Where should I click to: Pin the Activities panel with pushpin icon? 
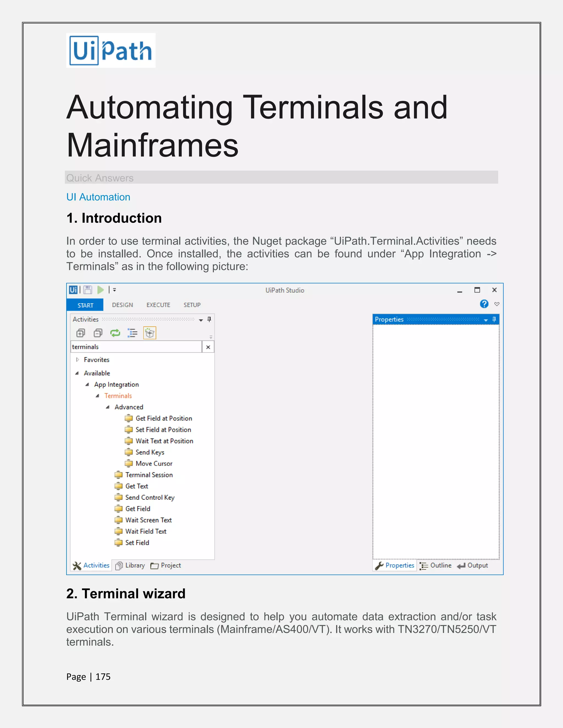coord(209,319)
